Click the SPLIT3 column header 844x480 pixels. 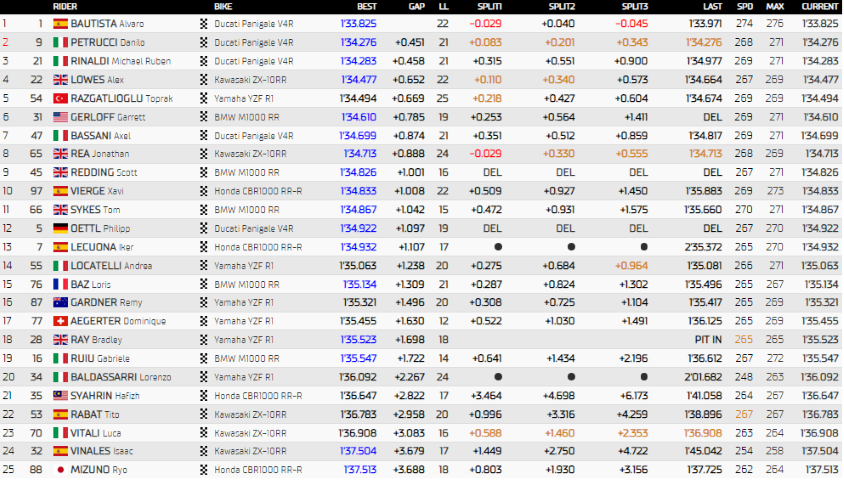click(x=635, y=6)
